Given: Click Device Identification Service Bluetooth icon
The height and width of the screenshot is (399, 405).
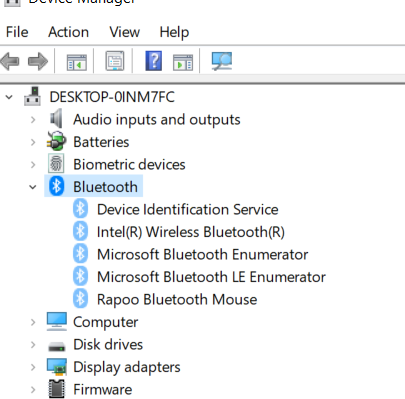Looking at the screenshot, I should tap(80, 209).
